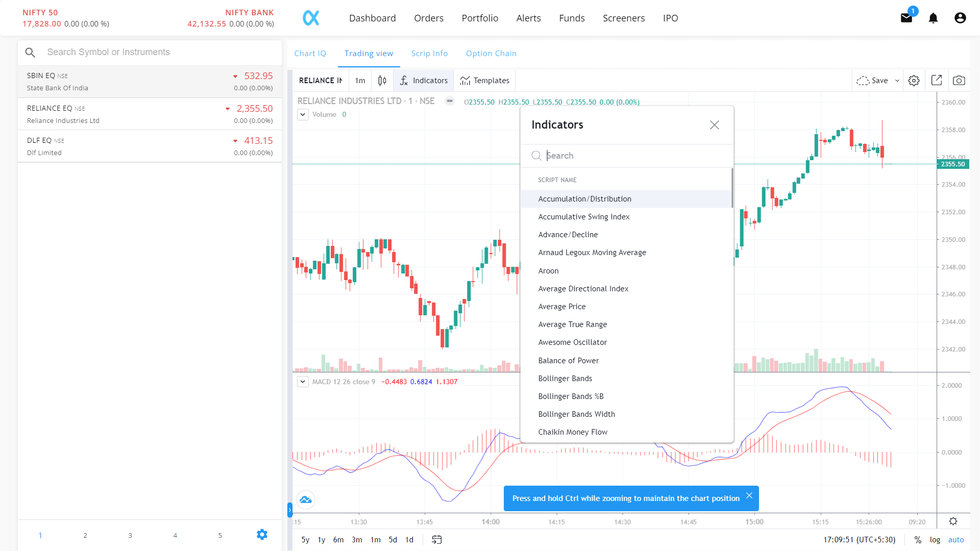Toggle percent scale on the price axis
980x551 pixels.
click(918, 540)
